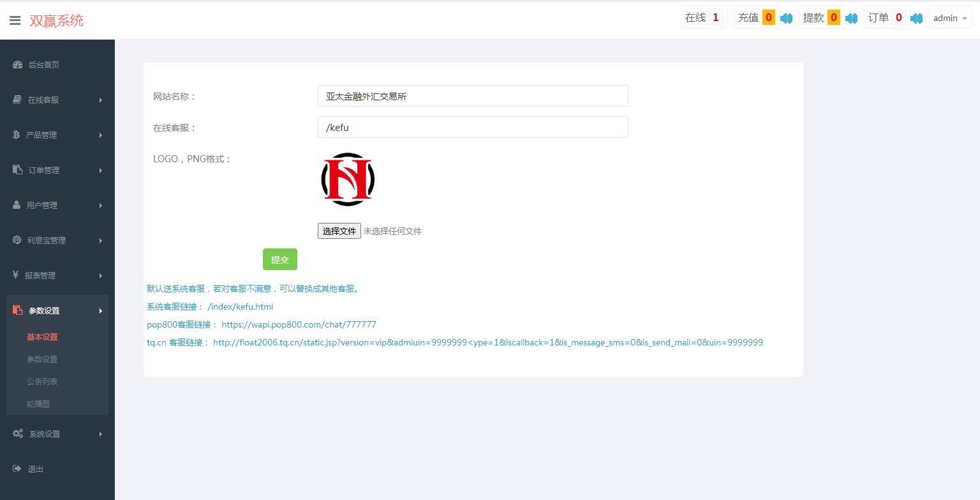Click the 在线客服 book icon in sidebar
The width and height of the screenshot is (980, 500).
pyautogui.click(x=17, y=100)
